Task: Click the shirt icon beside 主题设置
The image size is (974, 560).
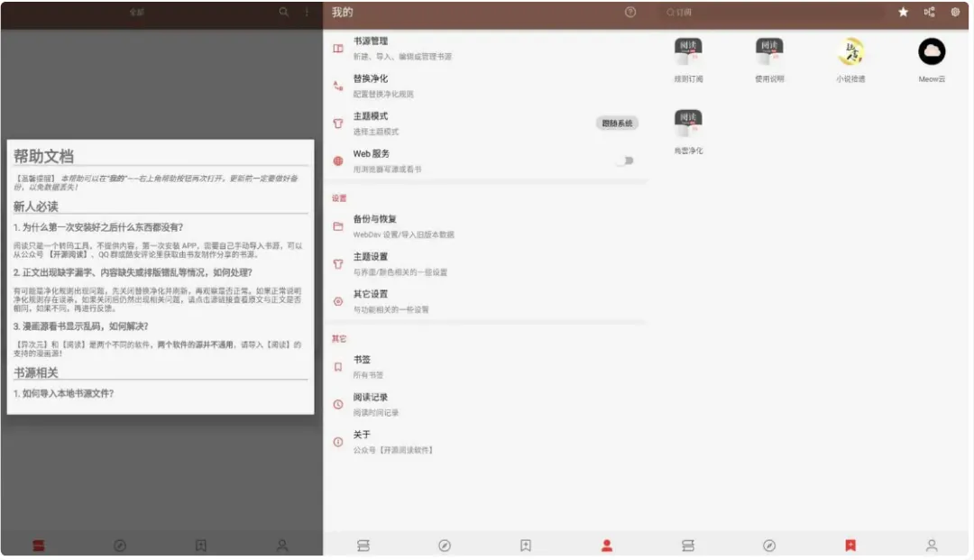Action: click(338, 264)
